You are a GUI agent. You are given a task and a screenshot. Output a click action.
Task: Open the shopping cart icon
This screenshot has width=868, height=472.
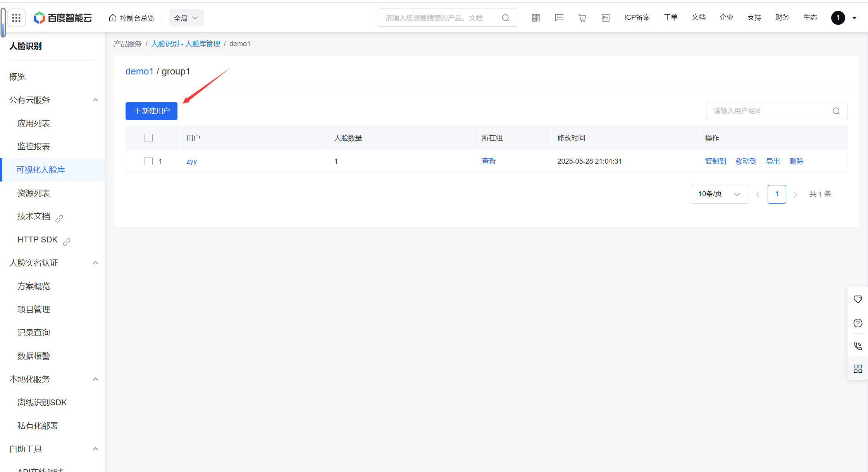tap(582, 18)
